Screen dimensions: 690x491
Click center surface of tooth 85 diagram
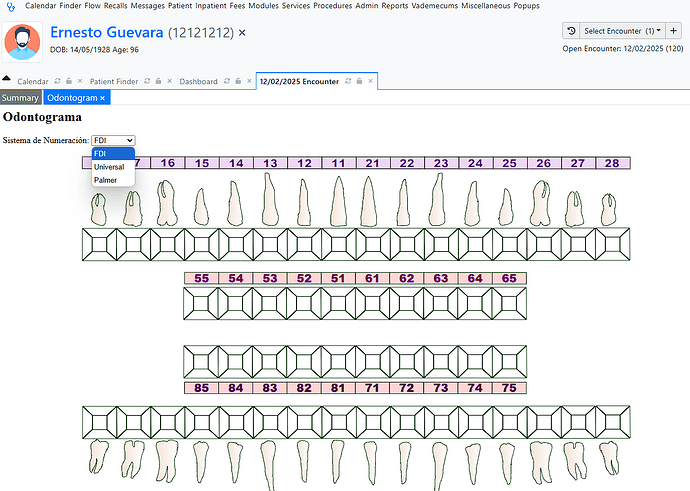(202, 362)
